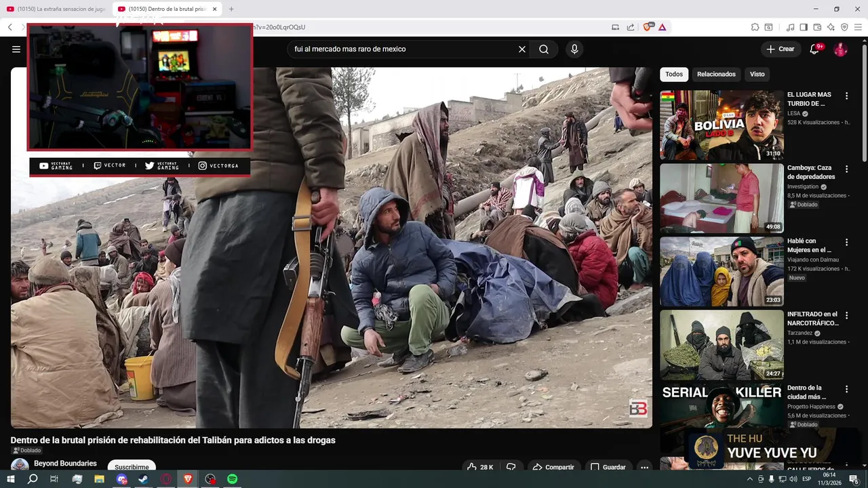Subscribe with the Suscribirme button
This screenshot has height=488, width=868.
tap(132, 466)
